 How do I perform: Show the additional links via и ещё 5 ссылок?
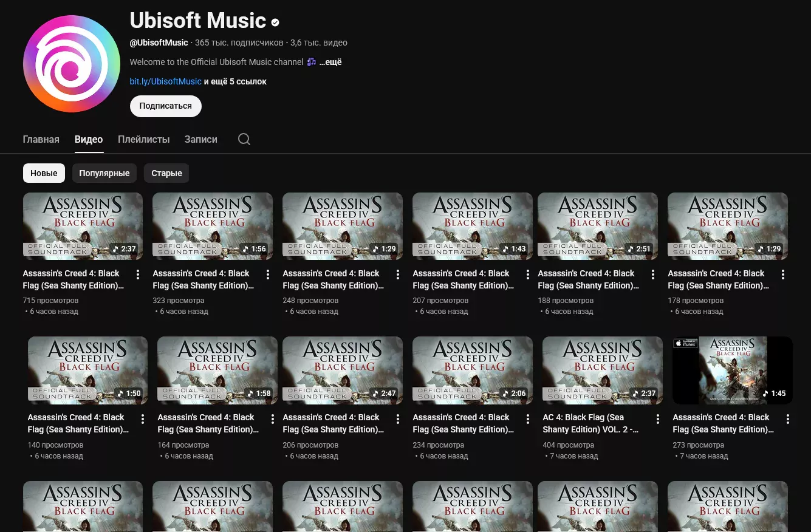pyautogui.click(x=235, y=81)
